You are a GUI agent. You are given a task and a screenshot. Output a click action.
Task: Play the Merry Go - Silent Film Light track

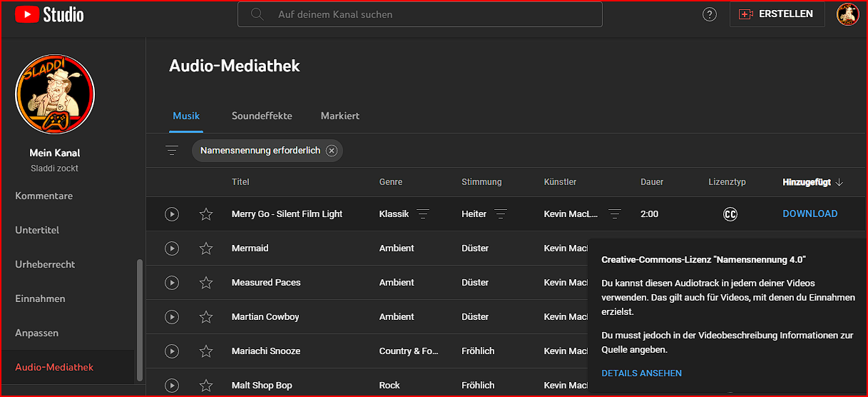coord(172,214)
